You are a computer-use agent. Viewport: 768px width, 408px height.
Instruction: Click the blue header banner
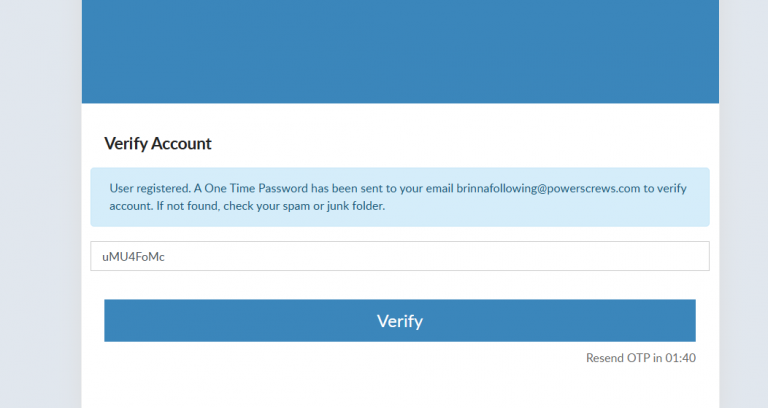point(400,51)
